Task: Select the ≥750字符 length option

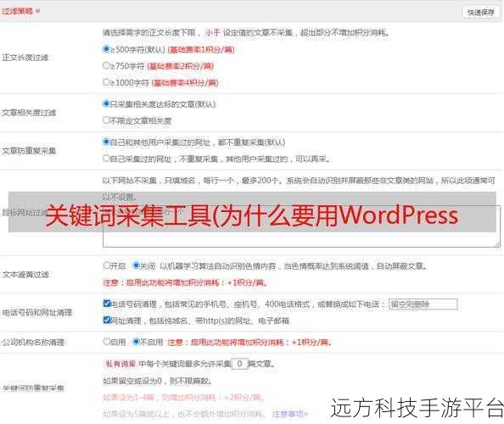Action: tap(106, 65)
